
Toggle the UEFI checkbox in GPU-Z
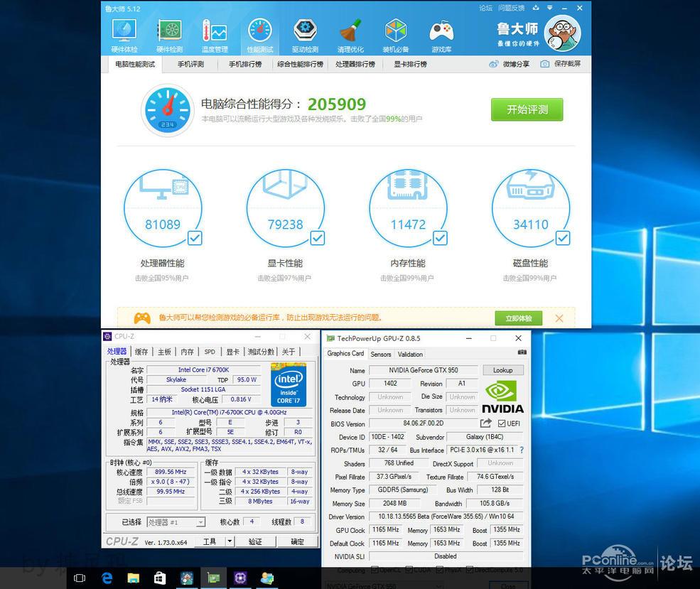tap(502, 423)
